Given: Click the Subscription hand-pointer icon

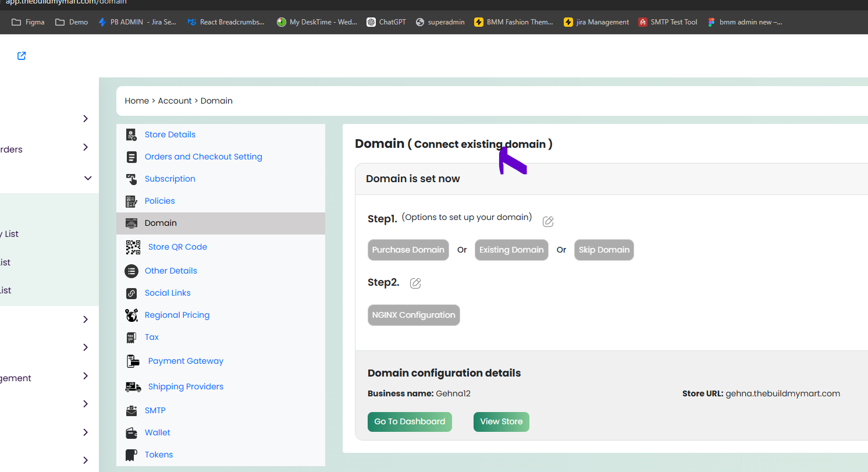Looking at the screenshot, I should [x=131, y=179].
